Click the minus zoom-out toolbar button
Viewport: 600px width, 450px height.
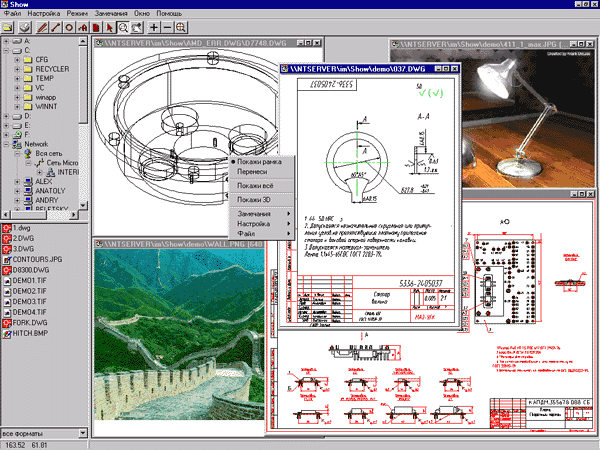(167, 28)
